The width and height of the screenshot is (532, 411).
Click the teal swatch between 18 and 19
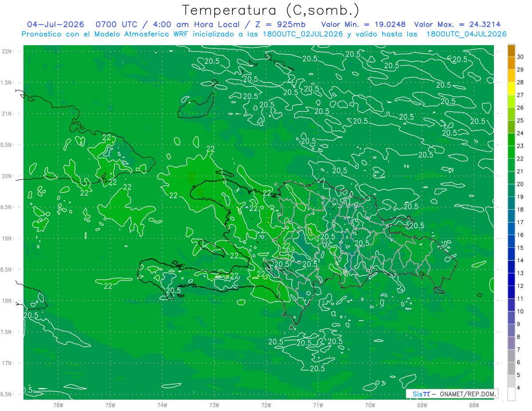[511, 203]
